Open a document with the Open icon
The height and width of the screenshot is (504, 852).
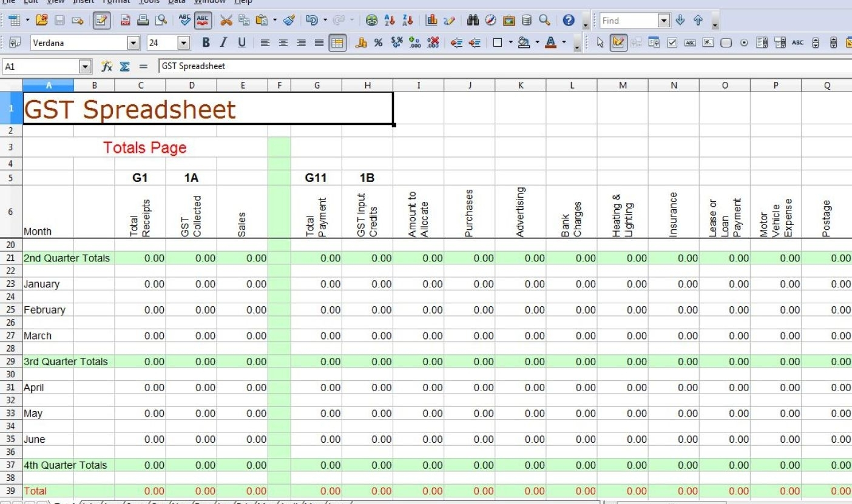[41, 21]
